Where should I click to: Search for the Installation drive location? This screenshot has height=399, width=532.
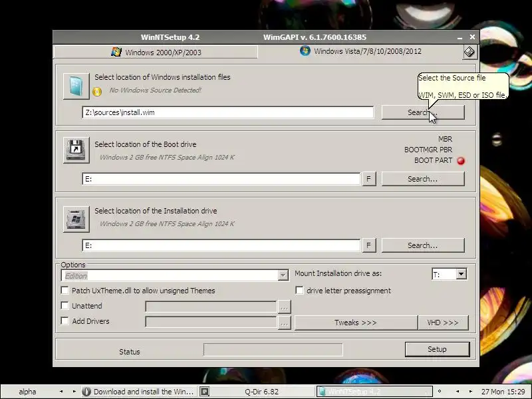pyautogui.click(x=423, y=245)
